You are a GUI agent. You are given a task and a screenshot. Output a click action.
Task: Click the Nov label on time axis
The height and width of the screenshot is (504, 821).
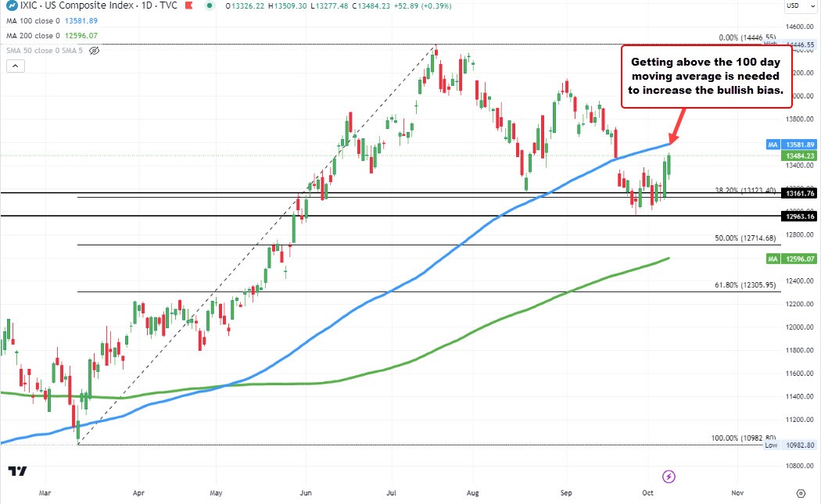tap(737, 493)
